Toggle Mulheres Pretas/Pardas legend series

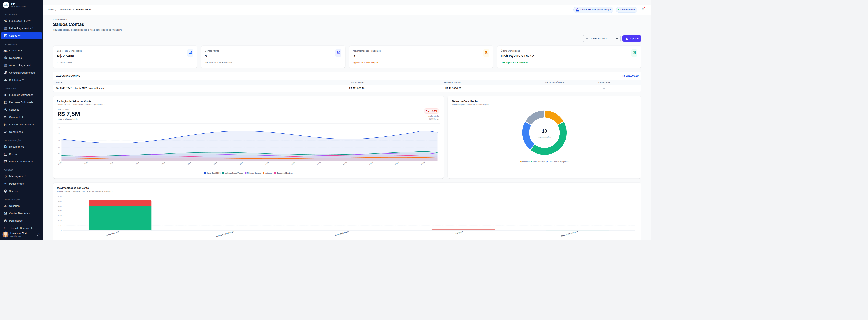233,173
